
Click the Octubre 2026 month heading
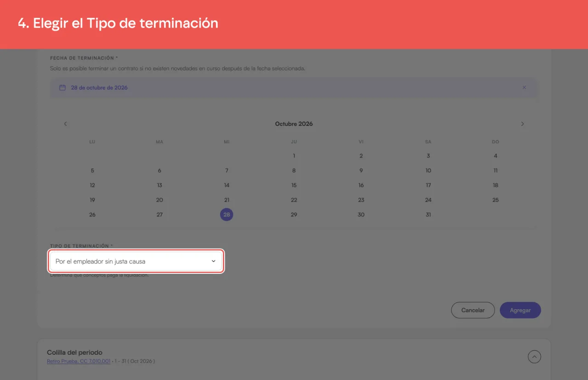click(294, 124)
